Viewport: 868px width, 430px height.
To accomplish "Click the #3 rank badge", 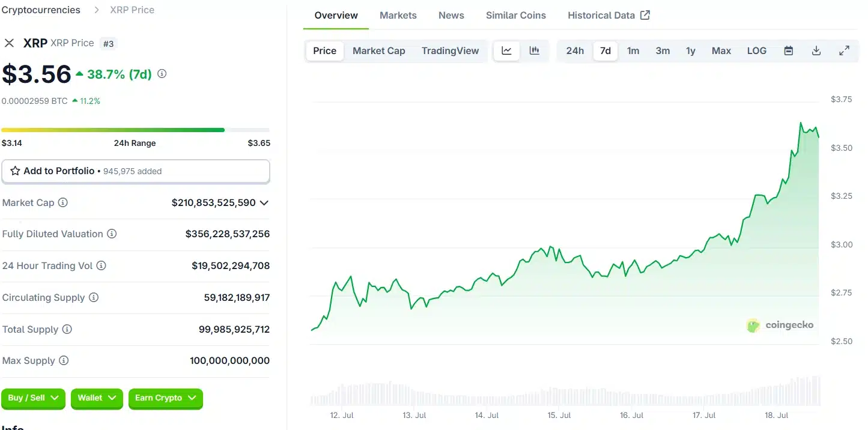I will (108, 43).
